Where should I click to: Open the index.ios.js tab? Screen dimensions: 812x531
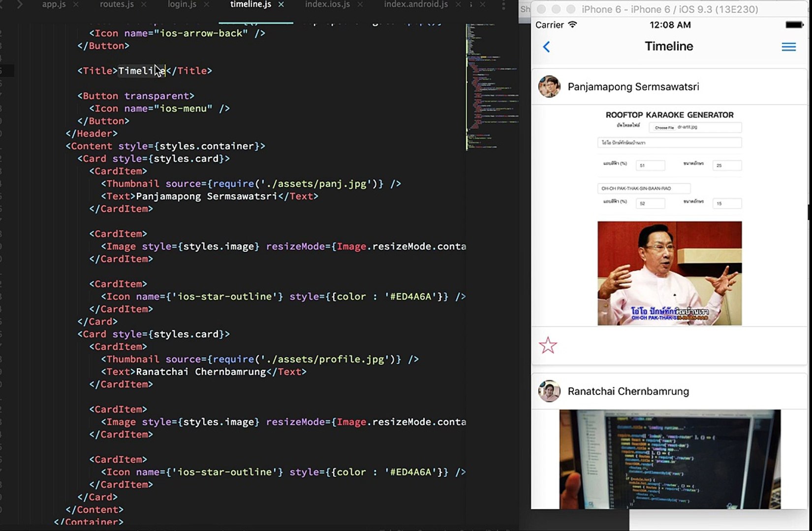[327, 4]
